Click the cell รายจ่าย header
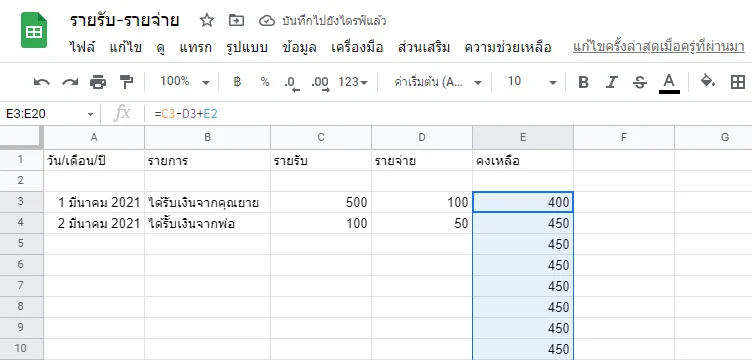Viewport: 752px width, 360px height. coord(422,160)
